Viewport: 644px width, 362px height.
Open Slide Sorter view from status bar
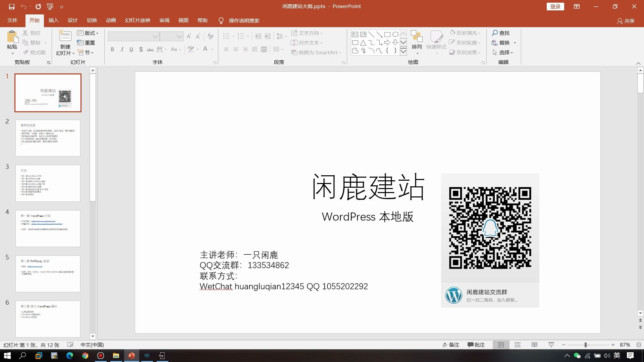coord(518,345)
